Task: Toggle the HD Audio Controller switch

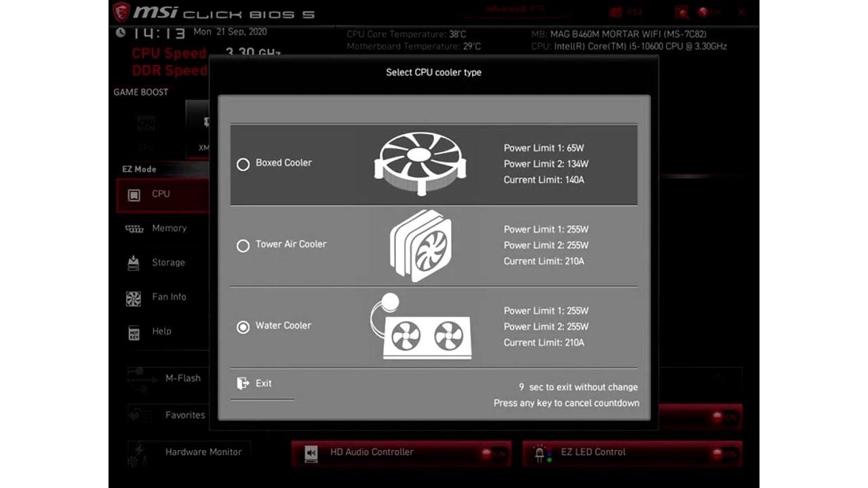Action: (494, 454)
